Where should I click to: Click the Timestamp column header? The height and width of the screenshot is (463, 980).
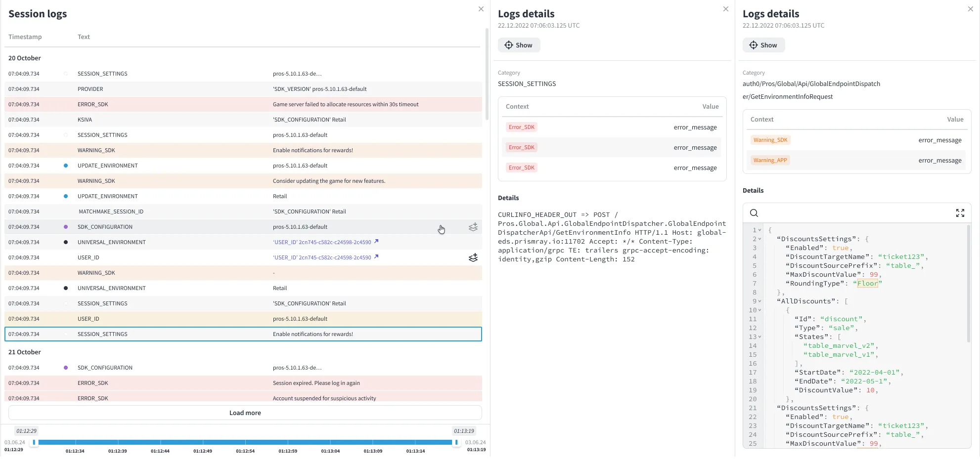tap(25, 37)
